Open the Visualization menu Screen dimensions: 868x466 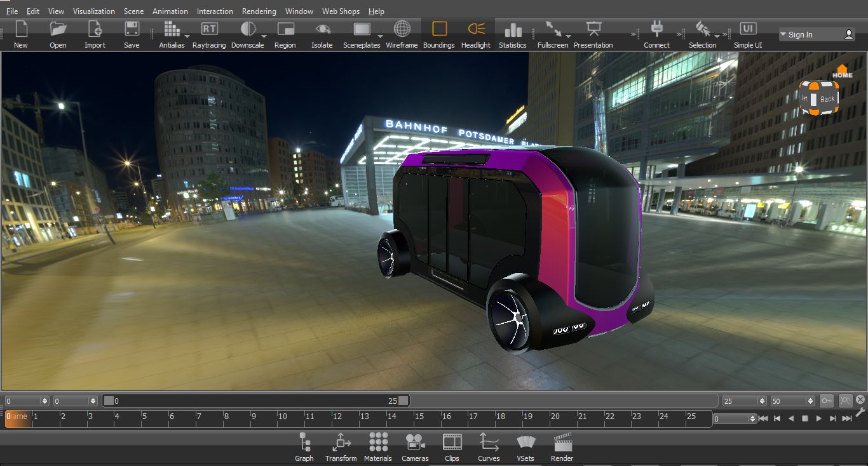click(x=94, y=11)
